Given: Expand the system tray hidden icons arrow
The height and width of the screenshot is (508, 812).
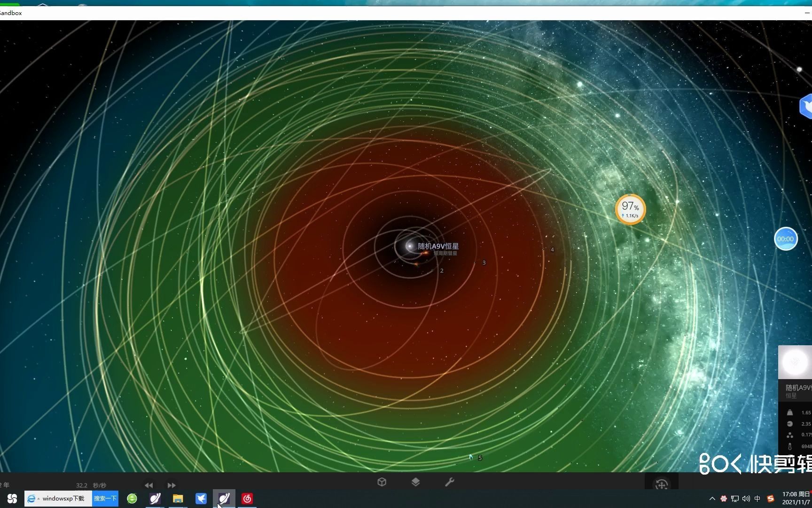Looking at the screenshot, I should (x=712, y=499).
